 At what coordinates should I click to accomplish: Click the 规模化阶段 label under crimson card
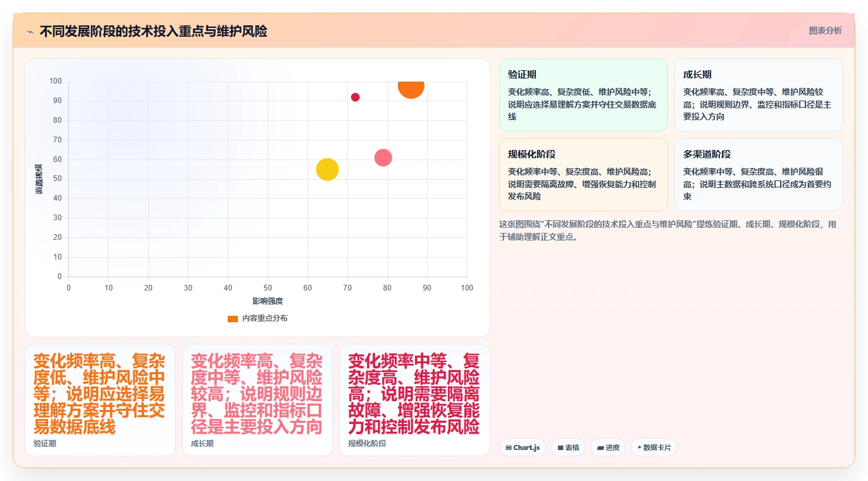(x=367, y=444)
